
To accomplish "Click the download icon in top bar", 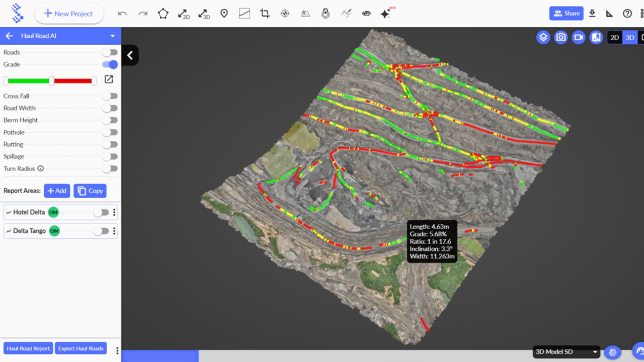I will [592, 14].
